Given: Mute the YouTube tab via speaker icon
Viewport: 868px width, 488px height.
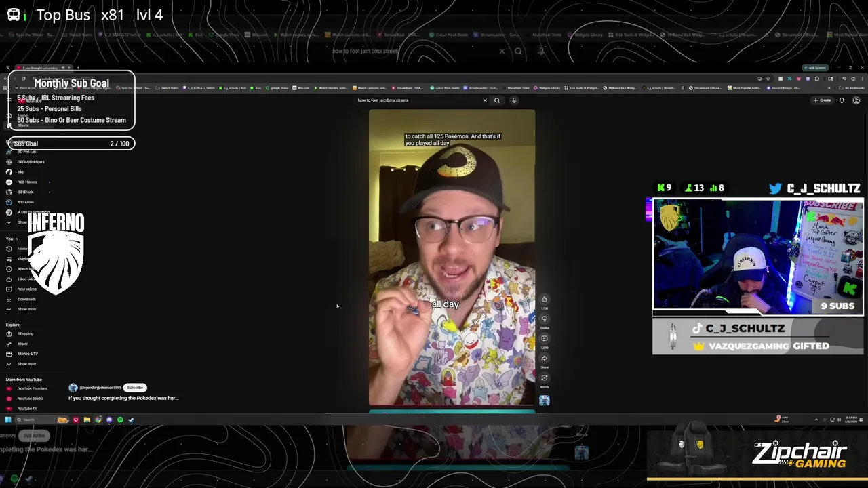Looking at the screenshot, I should 63,68.
